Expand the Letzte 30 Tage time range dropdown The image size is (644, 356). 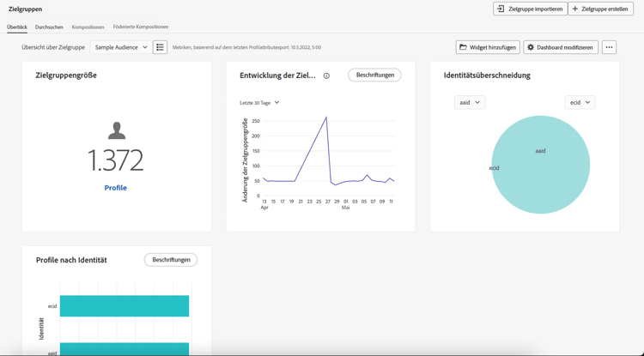pyautogui.click(x=259, y=103)
